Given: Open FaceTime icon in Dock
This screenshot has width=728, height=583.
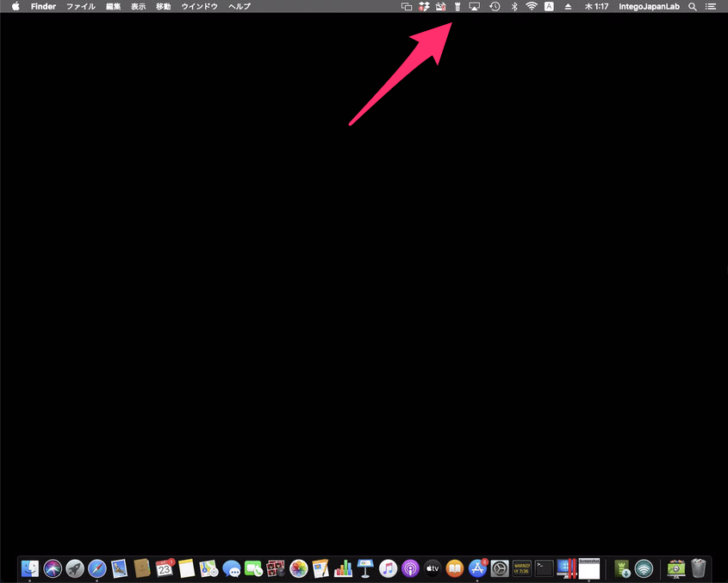Looking at the screenshot, I should (253, 568).
